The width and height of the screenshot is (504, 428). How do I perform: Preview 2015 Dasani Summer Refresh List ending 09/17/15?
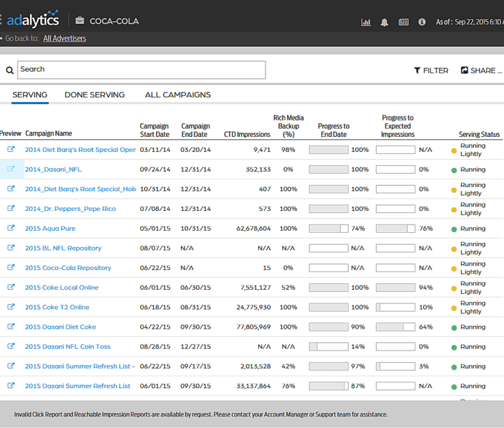click(11, 365)
